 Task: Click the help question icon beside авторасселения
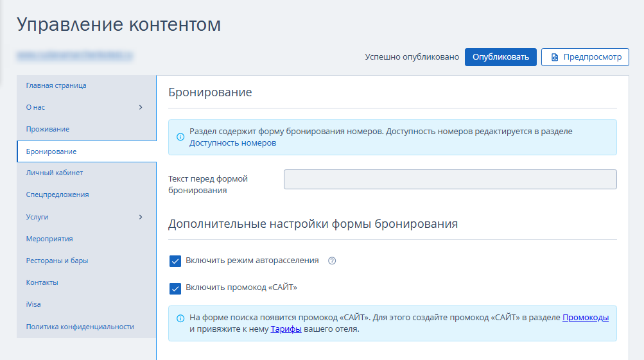[332, 261]
